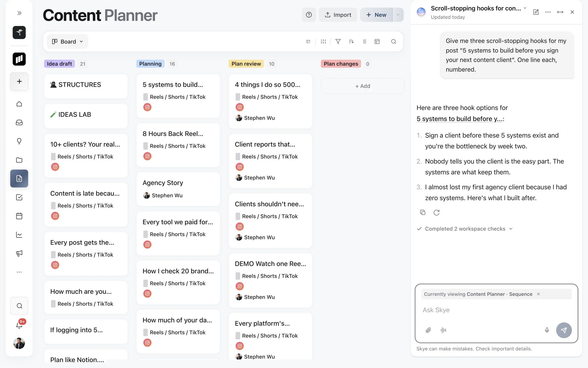Screen dimensions: 588x368
Task: Open notifications bell with 9+ badge
Action: pos(19,325)
